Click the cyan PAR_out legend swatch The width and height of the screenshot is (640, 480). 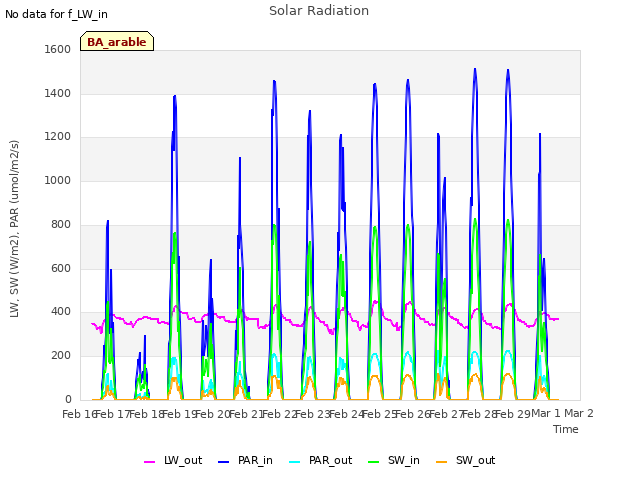pyautogui.click(x=295, y=462)
